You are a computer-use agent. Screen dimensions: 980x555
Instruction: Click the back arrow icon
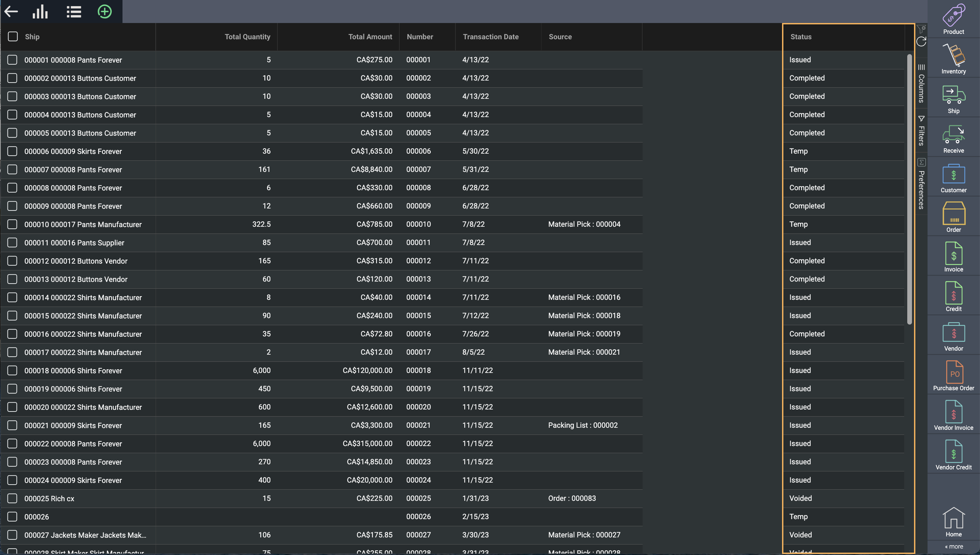pos(12,12)
